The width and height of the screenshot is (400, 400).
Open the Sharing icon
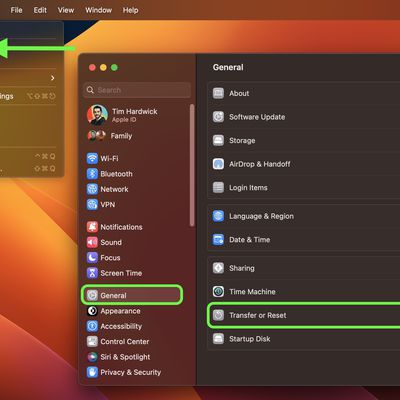tap(218, 268)
